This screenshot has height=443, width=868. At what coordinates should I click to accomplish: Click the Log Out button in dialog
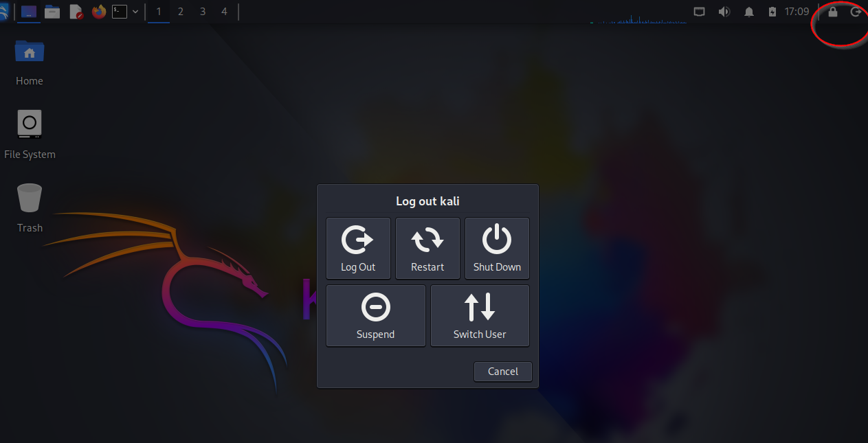(358, 248)
